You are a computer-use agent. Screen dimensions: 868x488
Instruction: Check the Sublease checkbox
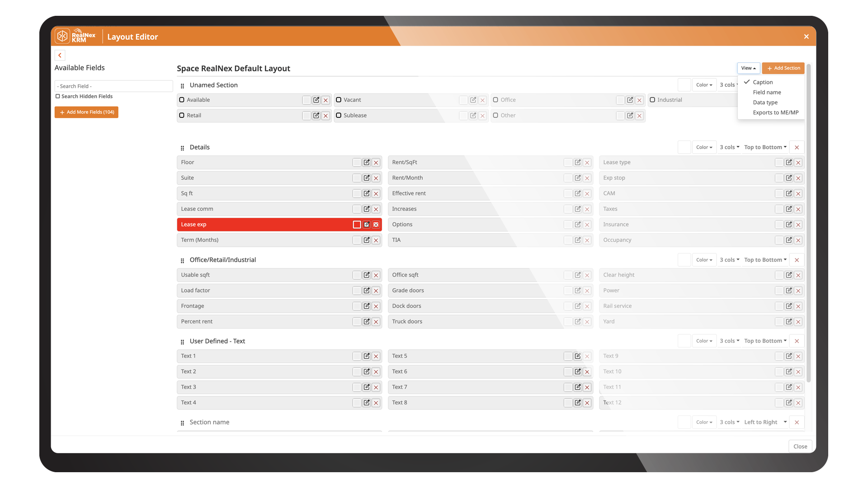339,115
